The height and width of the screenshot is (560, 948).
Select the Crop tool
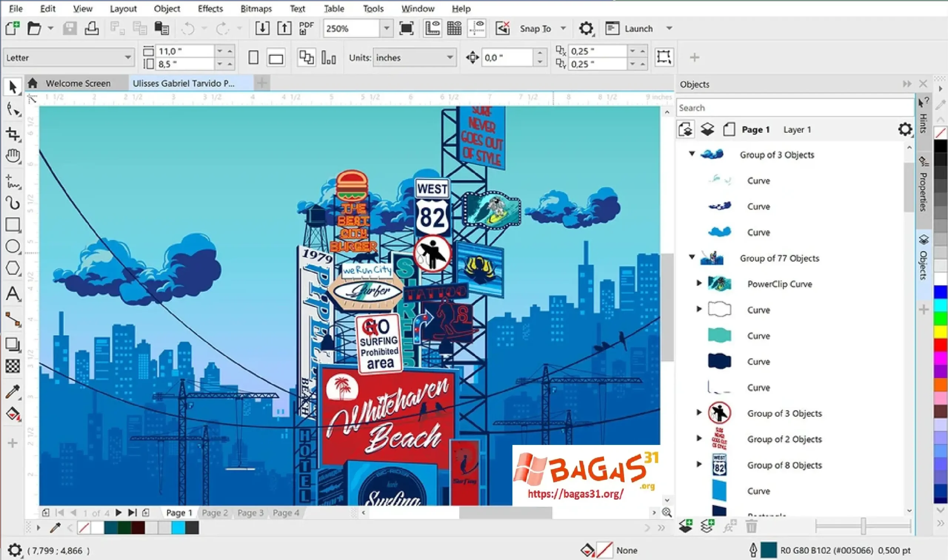[x=13, y=133]
